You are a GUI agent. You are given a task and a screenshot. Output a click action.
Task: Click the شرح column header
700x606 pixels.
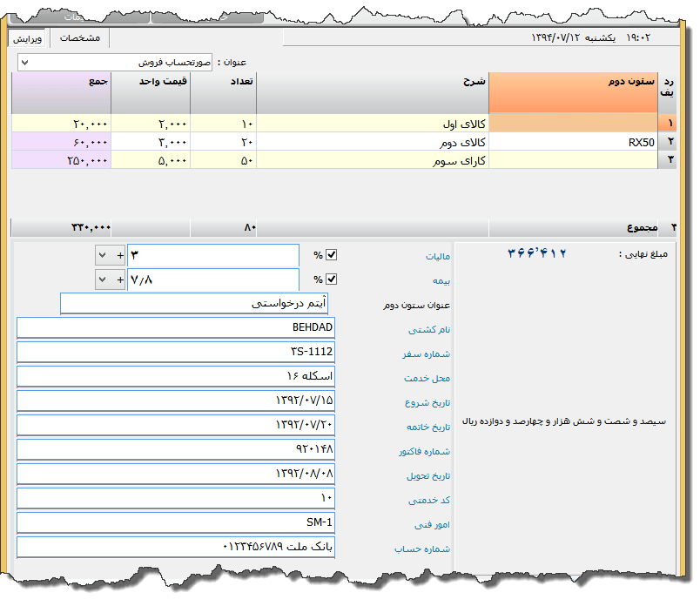point(373,81)
